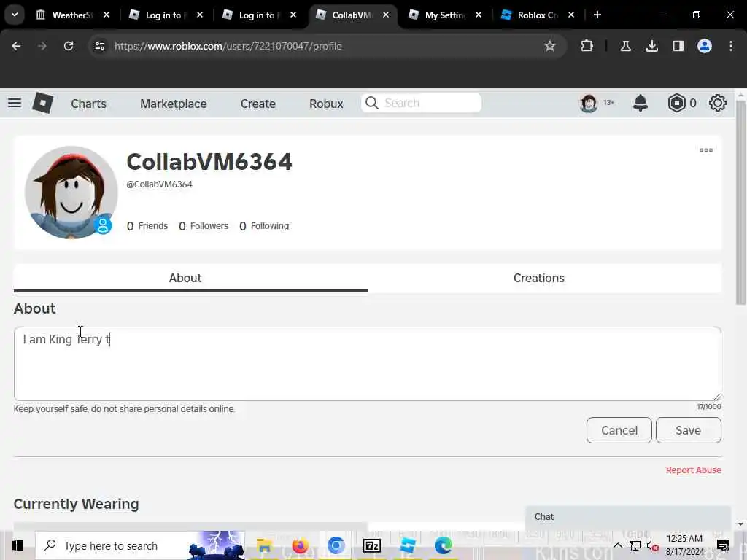The height and width of the screenshot is (560, 747).
Task: Click the avatar icon in Roblox header
Action: (x=589, y=103)
